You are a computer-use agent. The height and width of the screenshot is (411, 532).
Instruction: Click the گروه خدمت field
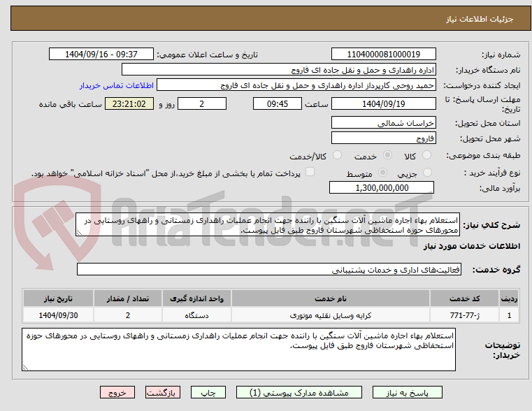(268, 269)
